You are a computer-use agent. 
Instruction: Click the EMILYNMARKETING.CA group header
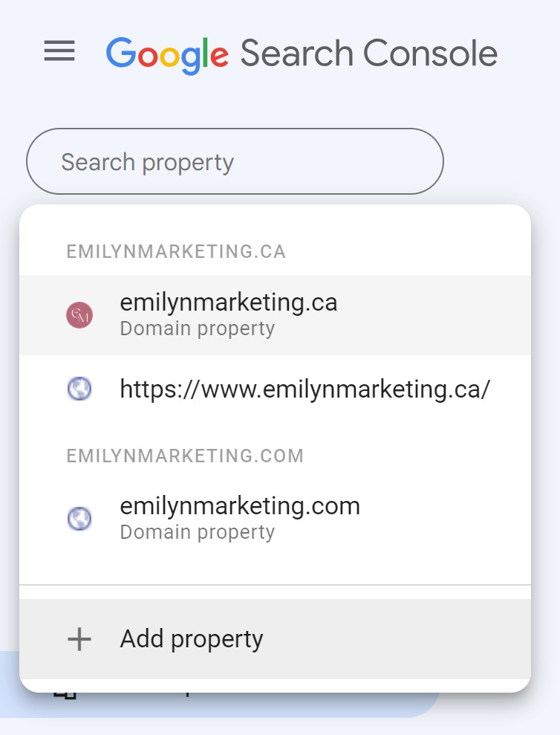[176, 252]
